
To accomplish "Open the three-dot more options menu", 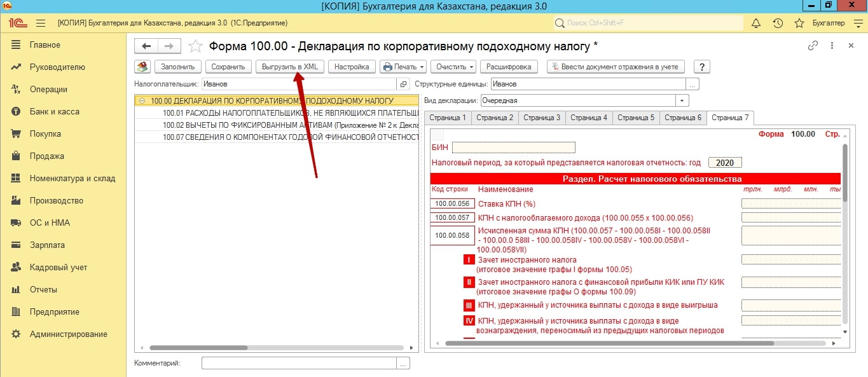I will click(832, 46).
